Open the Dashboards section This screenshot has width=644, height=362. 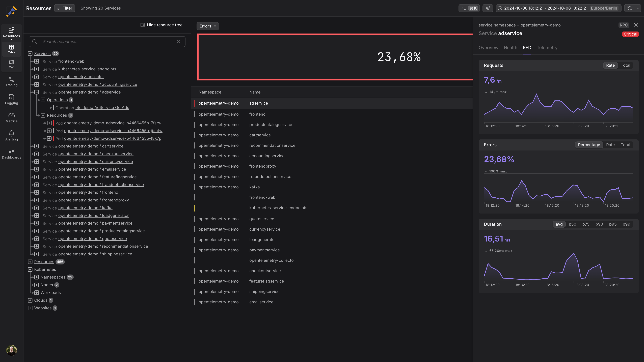(x=12, y=154)
